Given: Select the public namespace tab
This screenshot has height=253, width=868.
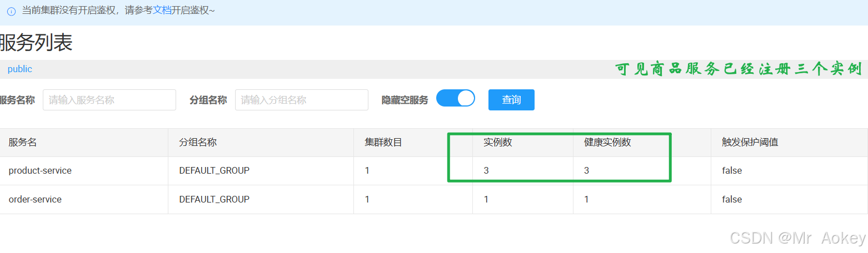Looking at the screenshot, I should pyautogui.click(x=20, y=69).
